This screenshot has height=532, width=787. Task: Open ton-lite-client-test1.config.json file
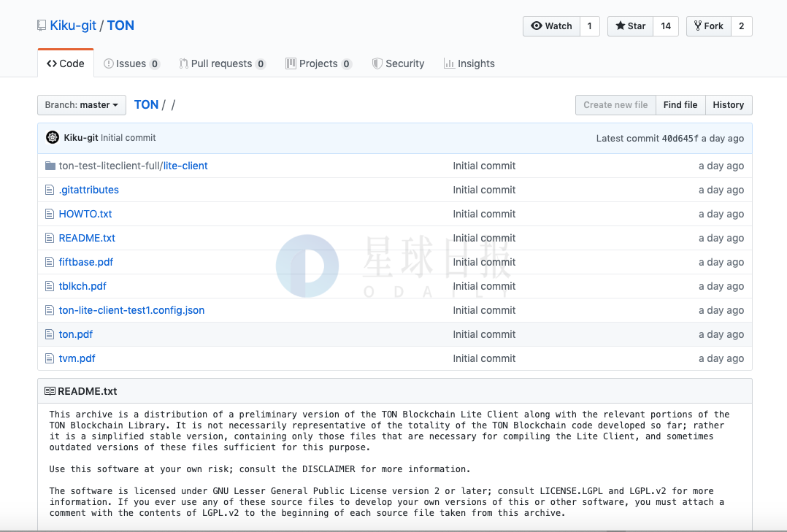131,310
